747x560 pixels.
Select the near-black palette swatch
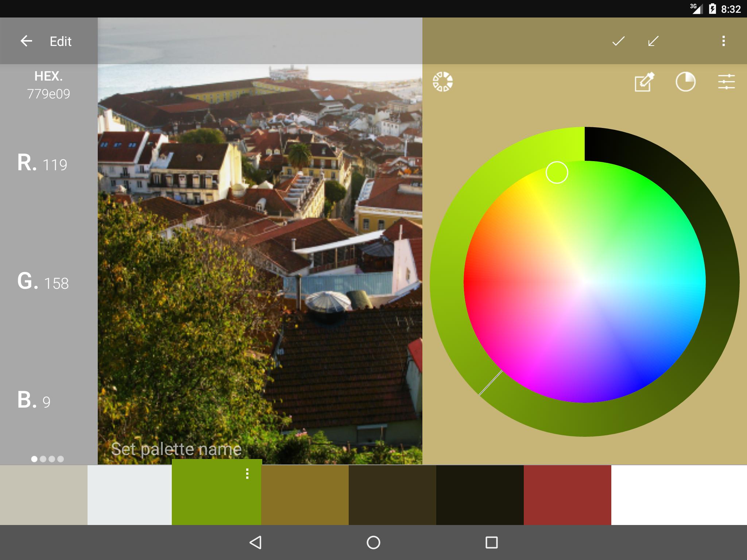coord(480,495)
